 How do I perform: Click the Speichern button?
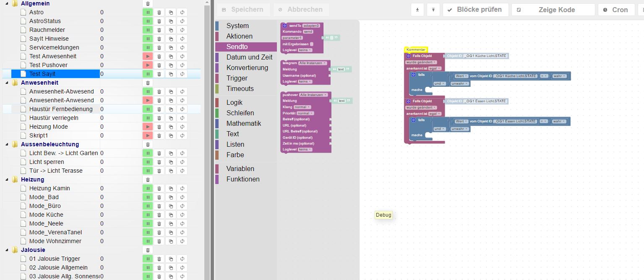click(x=243, y=10)
